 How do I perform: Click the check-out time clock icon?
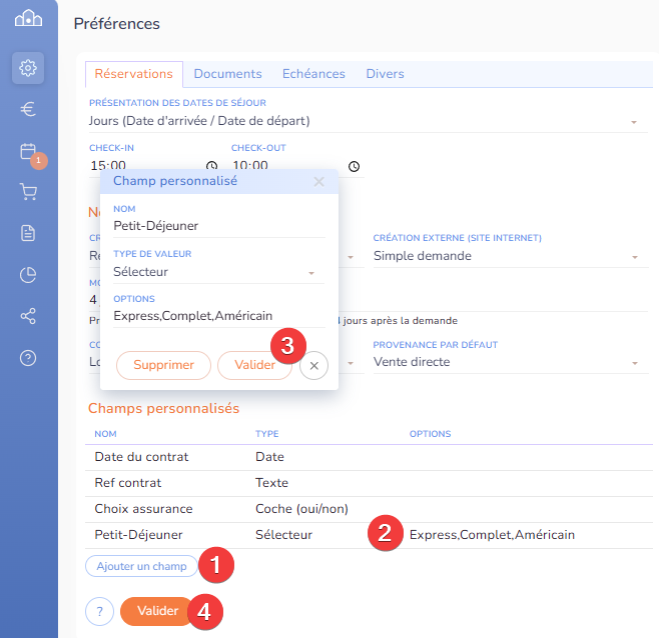pos(353,166)
